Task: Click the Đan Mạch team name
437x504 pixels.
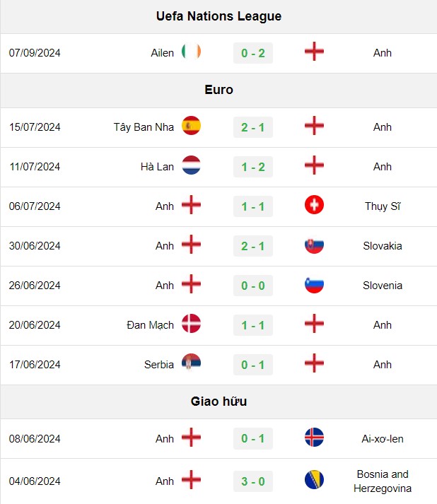Action: click(150, 325)
